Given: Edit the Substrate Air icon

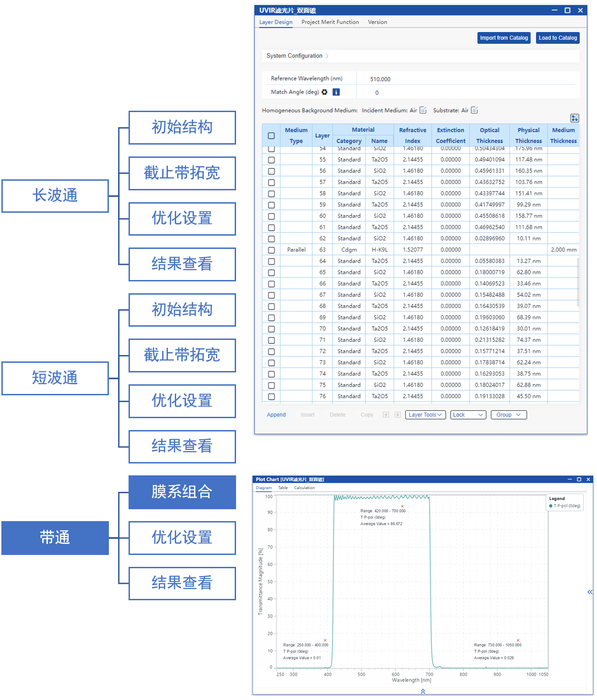Looking at the screenshot, I should (474, 110).
